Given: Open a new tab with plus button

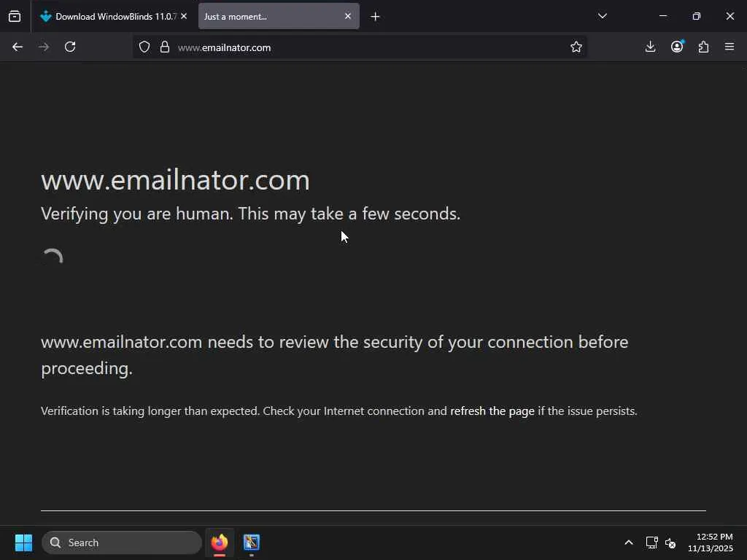Looking at the screenshot, I should (x=375, y=17).
